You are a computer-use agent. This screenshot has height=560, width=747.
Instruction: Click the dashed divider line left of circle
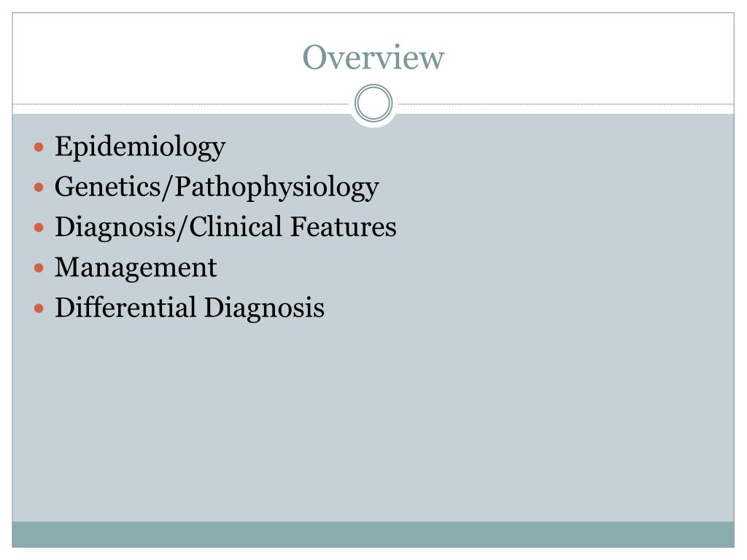[181, 104]
